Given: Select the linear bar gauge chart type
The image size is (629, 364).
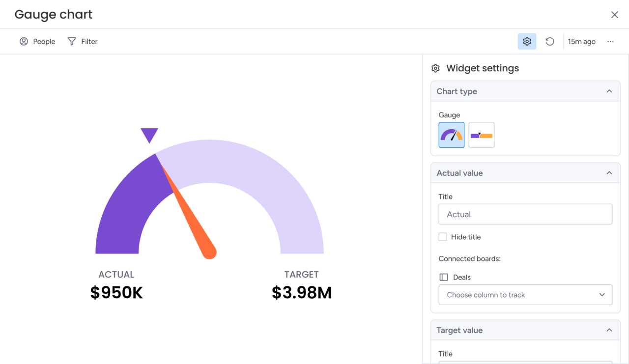Looking at the screenshot, I should tap(482, 135).
